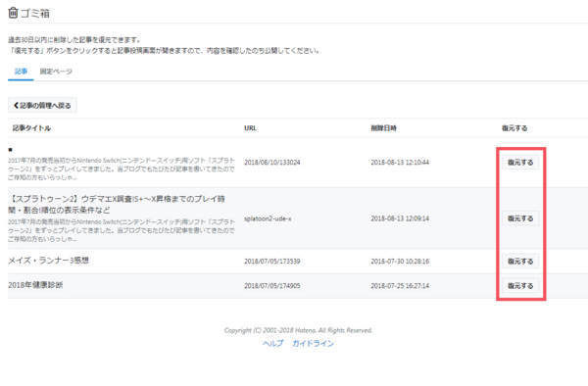Screen dimensions: 588x386
Task: Click URL cell splatoon2-ude-x
Action: 268,218
